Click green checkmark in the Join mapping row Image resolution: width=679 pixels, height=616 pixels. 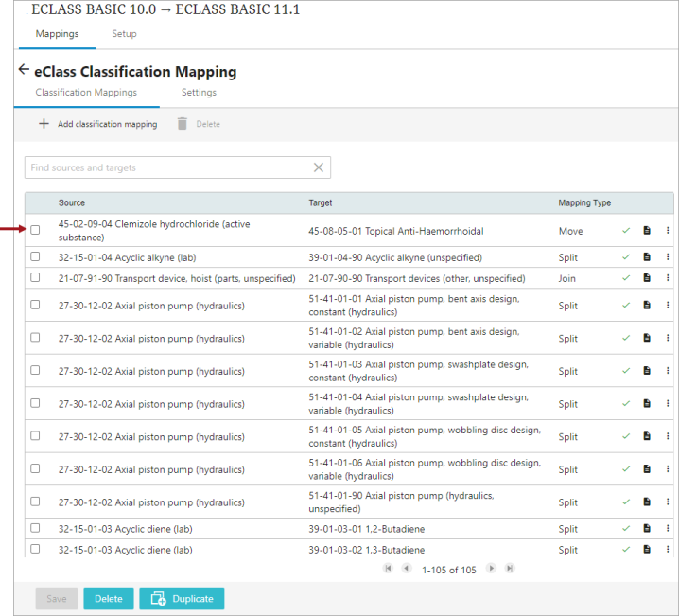(626, 277)
